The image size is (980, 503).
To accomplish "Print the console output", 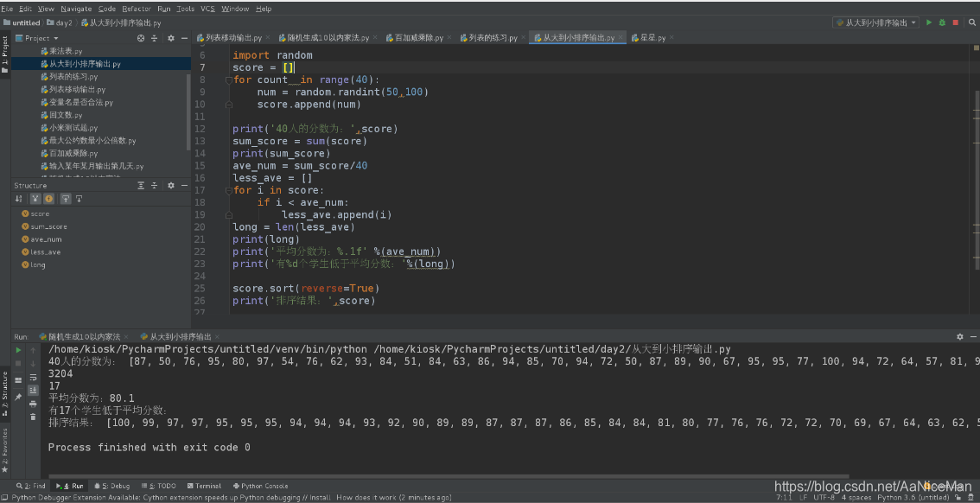I will [x=33, y=404].
